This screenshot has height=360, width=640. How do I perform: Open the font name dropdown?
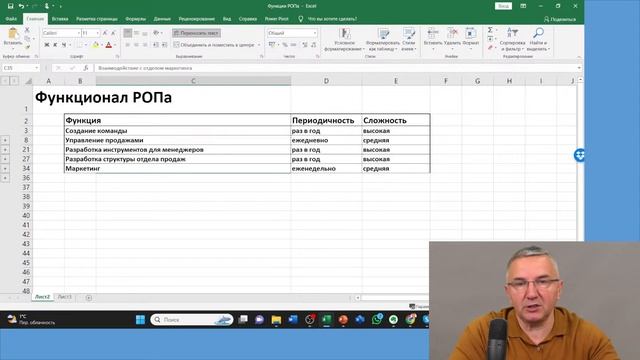pyautogui.click(x=78, y=33)
